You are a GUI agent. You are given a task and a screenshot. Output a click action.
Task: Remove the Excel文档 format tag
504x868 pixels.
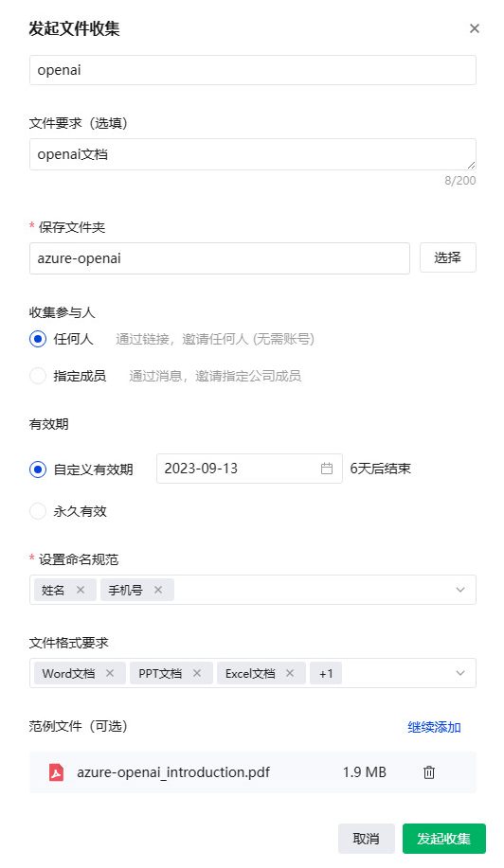290,673
